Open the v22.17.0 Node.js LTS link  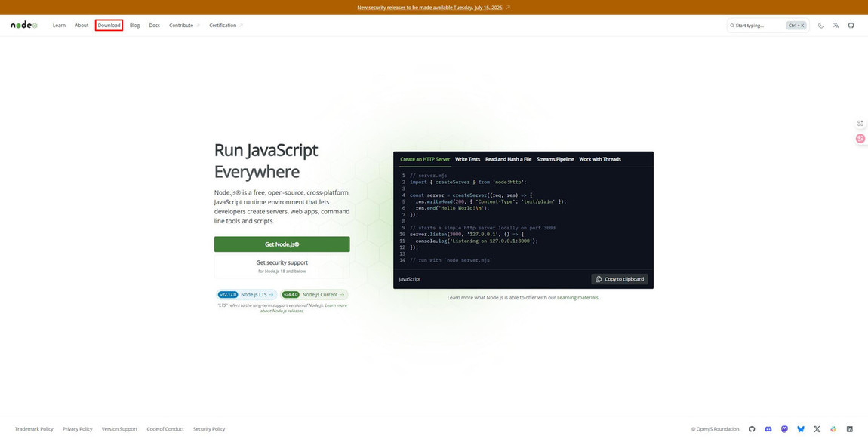pyautogui.click(x=247, y=295)
